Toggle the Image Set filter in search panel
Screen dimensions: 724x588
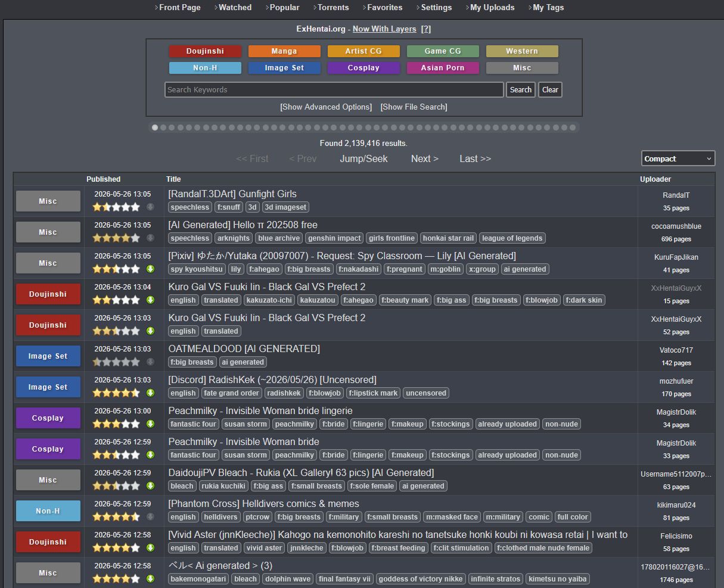(284, 68)
